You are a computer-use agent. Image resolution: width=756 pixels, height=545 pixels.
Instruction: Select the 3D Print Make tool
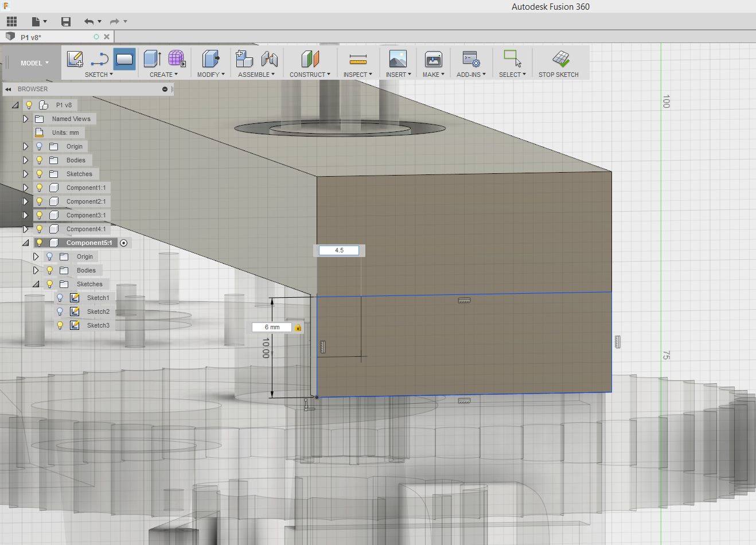pyautogui.click(x=434, y=59)
